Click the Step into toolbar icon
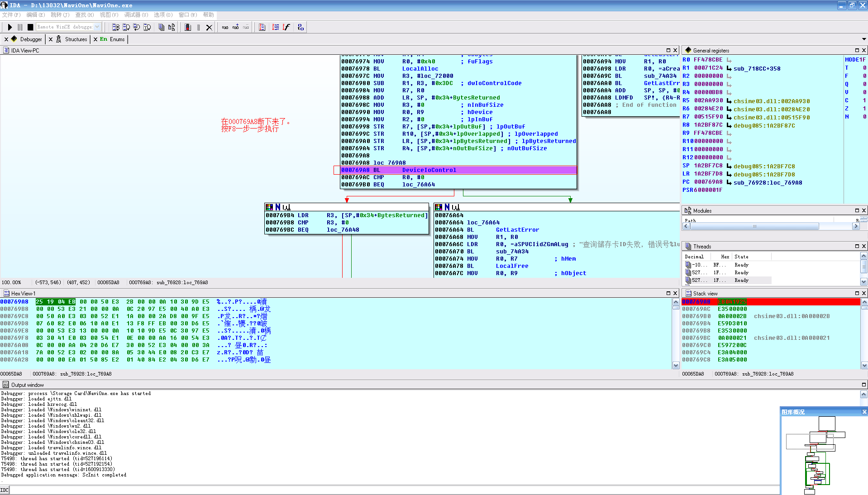868x495 pixels. pyautogui.click(x=116, y=27)
